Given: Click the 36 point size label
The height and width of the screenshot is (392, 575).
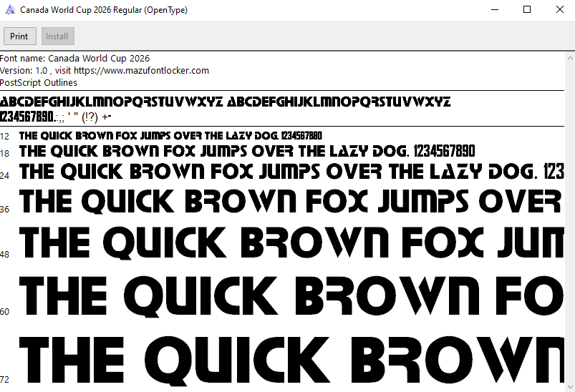Looking at the screenshot, I should pos(5,210).
